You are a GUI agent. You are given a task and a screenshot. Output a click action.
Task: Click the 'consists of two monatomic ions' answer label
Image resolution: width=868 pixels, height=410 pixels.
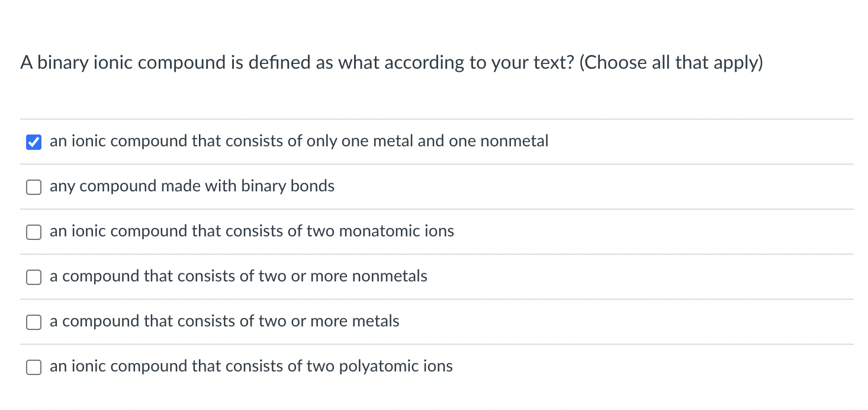[252, 231]
